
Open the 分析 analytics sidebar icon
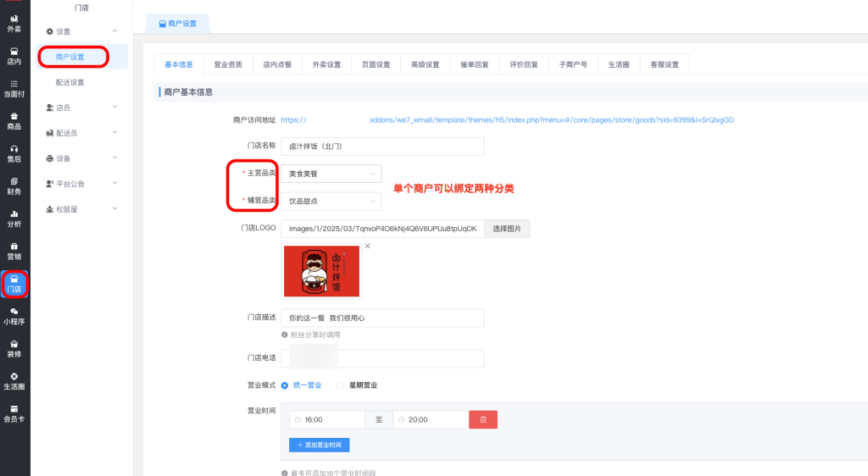pyautogui.click(x=14, y=219)
